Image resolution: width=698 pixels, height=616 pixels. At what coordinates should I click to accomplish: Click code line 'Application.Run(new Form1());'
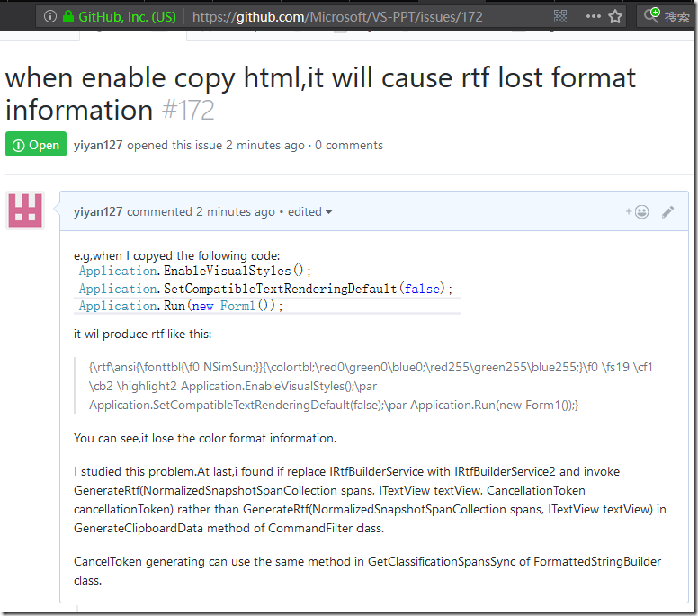click(180, 307)
